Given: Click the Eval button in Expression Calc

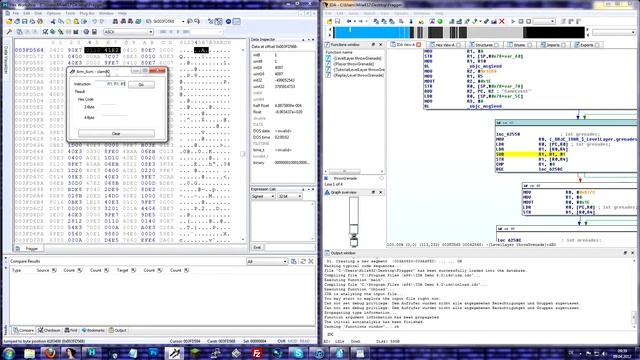Looking at the screenshot, I should point(257,247).
